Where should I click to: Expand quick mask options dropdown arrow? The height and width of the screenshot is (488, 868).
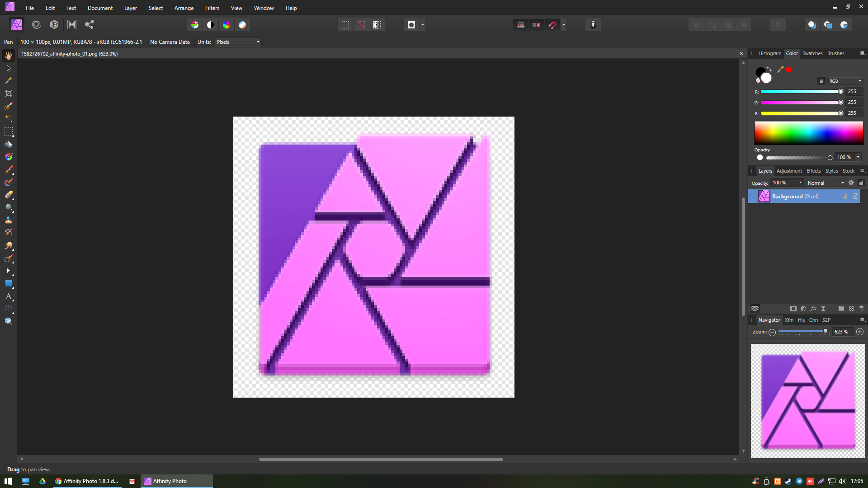tap(423, 25)
